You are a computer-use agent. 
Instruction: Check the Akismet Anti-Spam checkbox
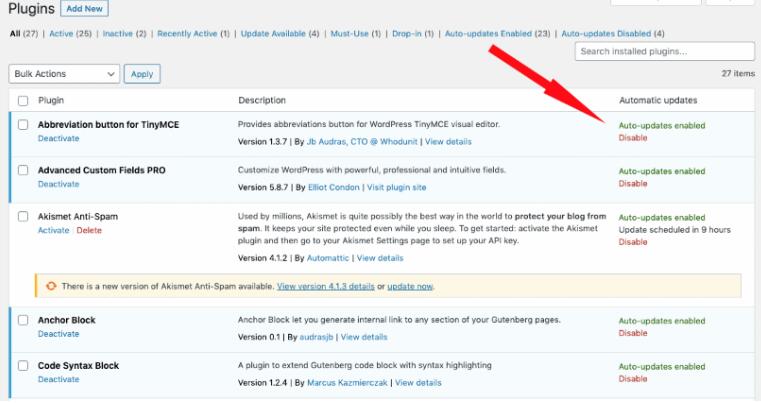point(23,217)
